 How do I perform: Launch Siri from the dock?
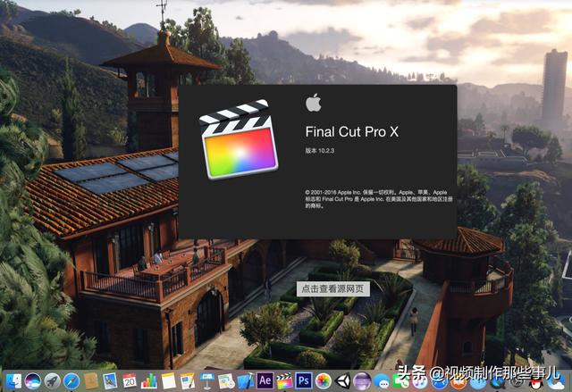pyautogui.click(x=32, y=381)
